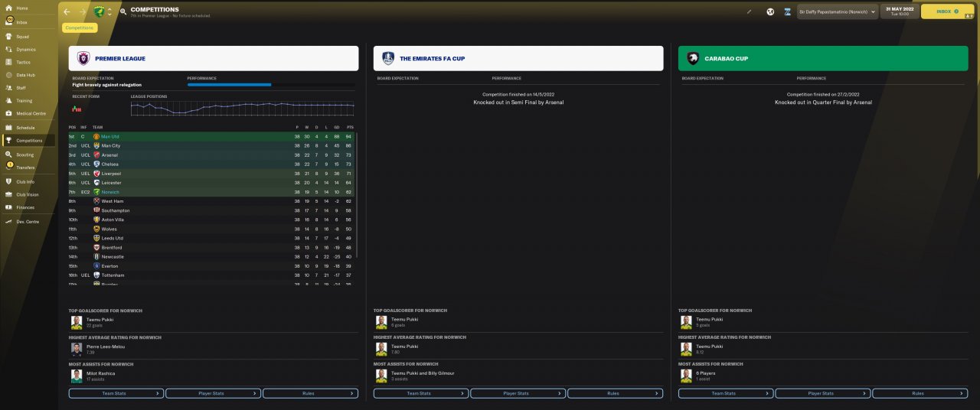This screenshot has width=980, height=410.
Task: Open the Home sidebar icon
Action: [8, 8]
